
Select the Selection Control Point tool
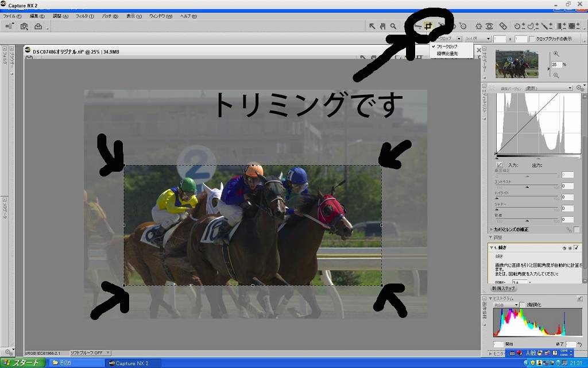point(519,26)
